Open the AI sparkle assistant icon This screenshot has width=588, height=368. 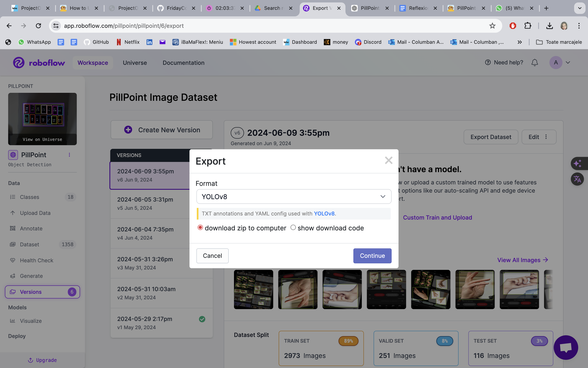tap(577, 163)
